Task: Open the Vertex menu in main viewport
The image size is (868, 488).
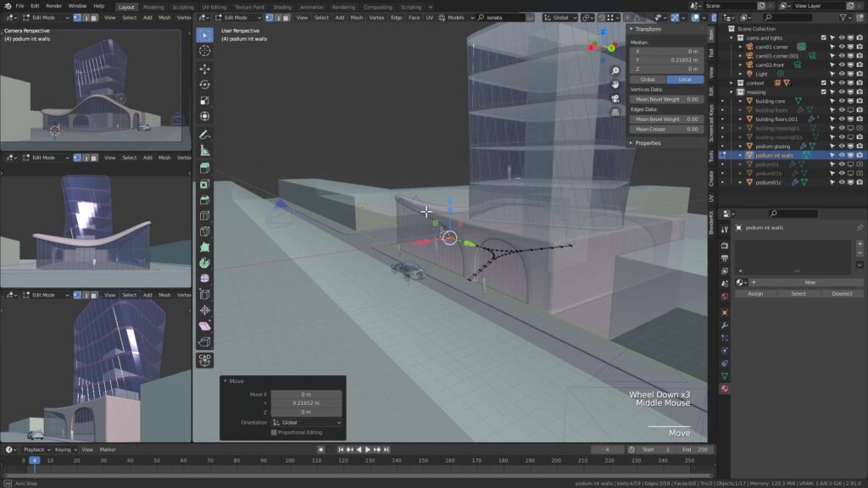Action: [376, 17]
